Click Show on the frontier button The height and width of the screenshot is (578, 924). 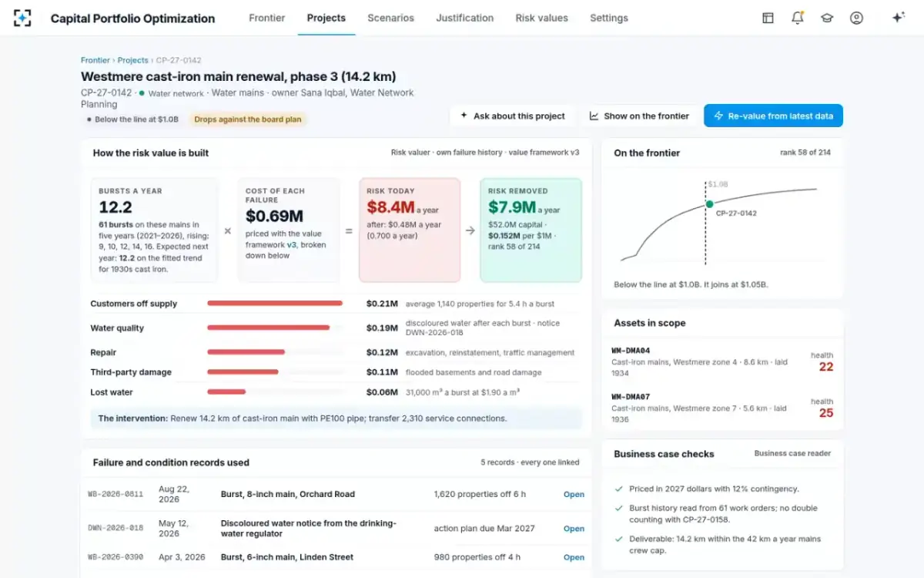pyautogui.click(x=639, y=116)
